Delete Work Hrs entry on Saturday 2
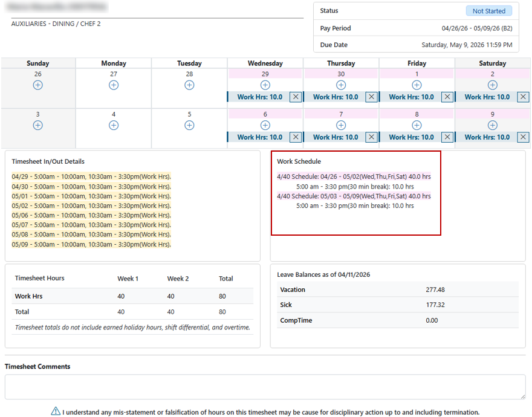The image size is (532, 417). 523,97
